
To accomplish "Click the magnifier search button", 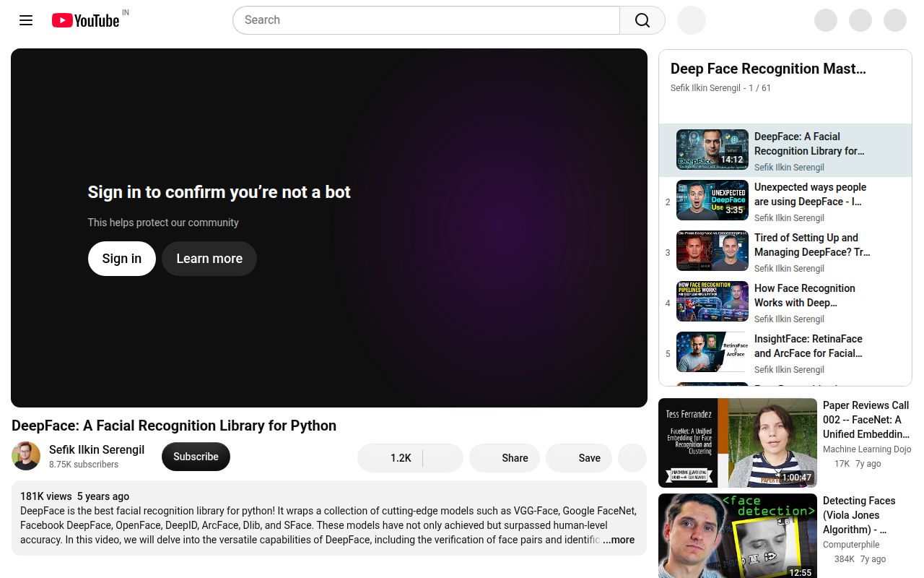I will pyautogui.click(x=642, y=20).
